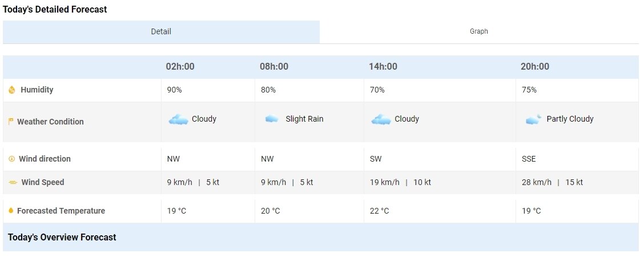644x257 pixels.
Task: Click the Wind direction compass icon
Action: click(12, 159)
